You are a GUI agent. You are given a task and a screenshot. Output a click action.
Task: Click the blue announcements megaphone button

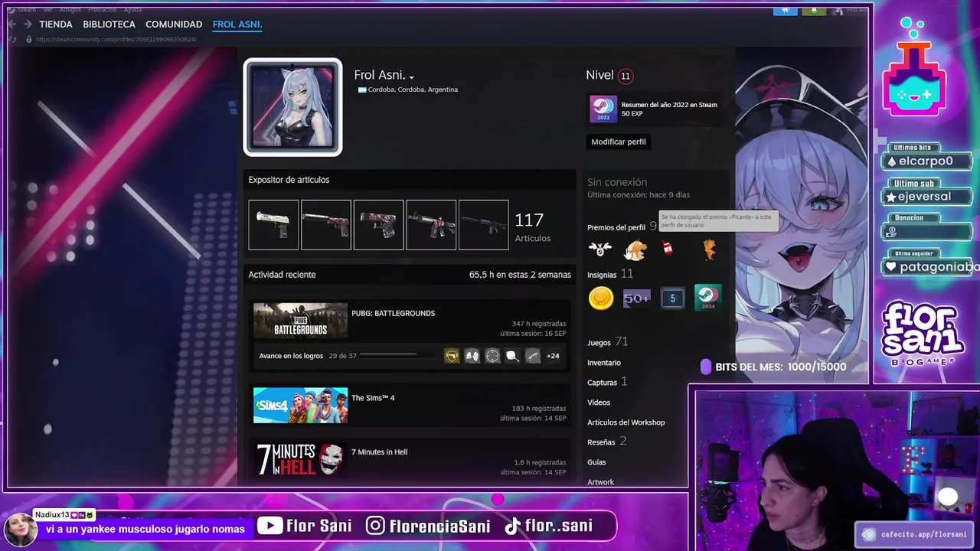(785, 10)
